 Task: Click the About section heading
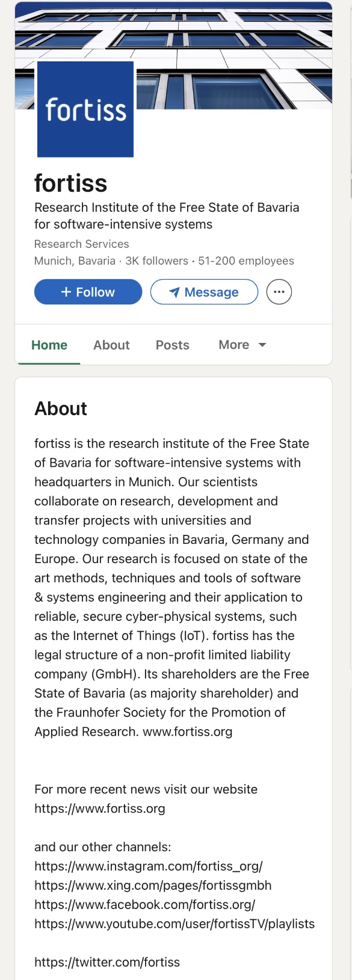tap(61, 408)
